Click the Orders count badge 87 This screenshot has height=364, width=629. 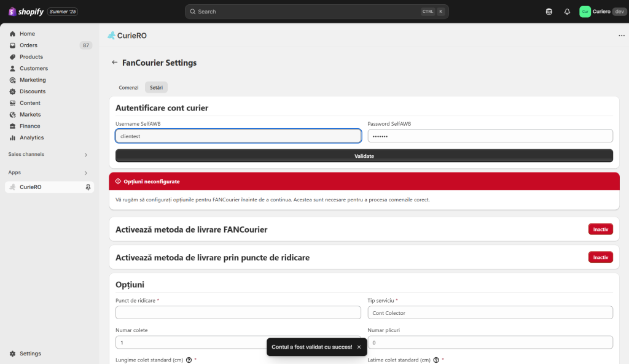pos(86,45)
